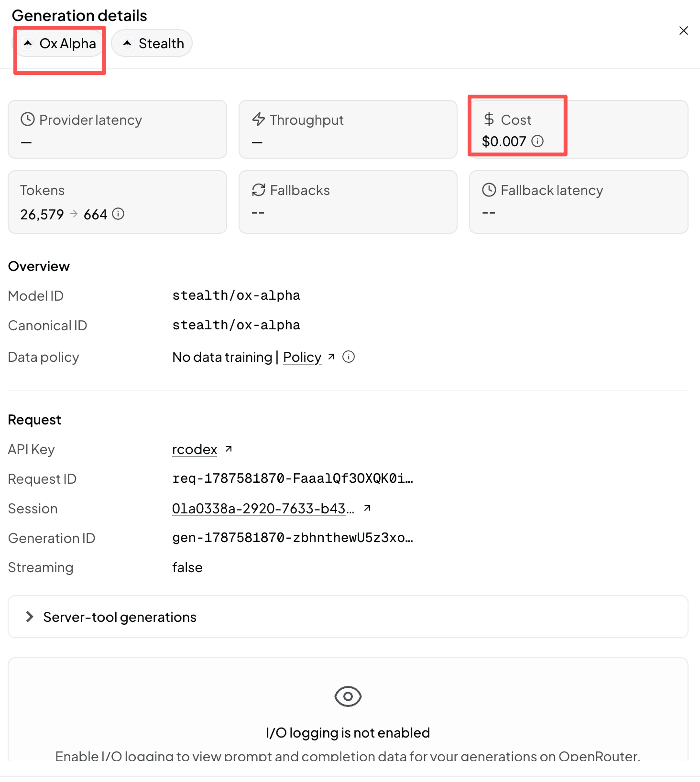Screen dimensions: 700x782
Task: Click the Generation ID value gen-1787581870-zbhnthewU5z3xo…
Action: pyautogui.click(x=293, y=538)
